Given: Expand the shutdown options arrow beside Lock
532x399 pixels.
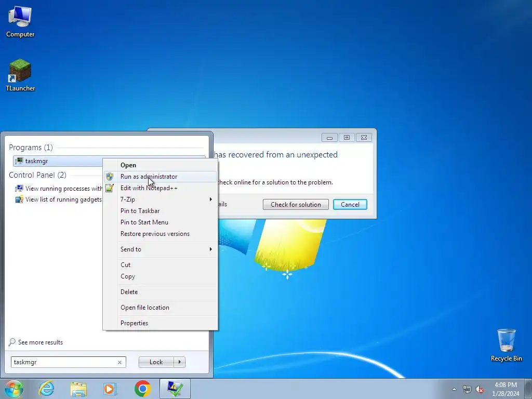Looking at the screenshot, I should coord(179,362).
